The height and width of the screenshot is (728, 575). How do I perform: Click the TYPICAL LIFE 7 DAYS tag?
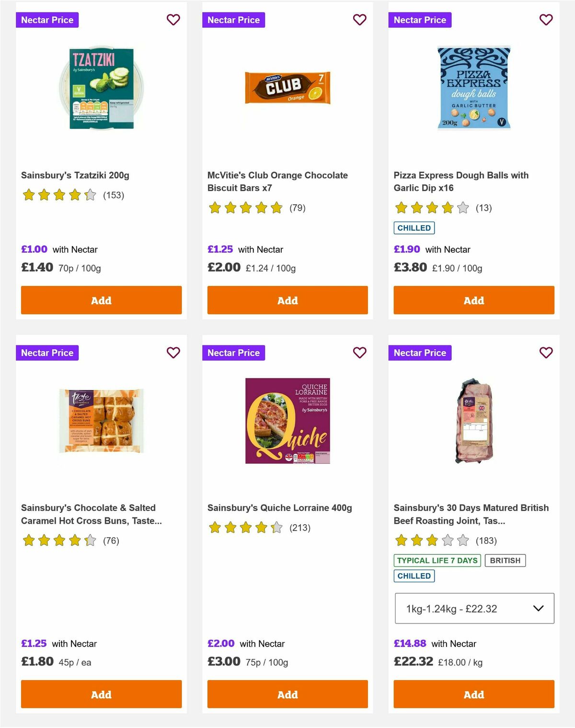437,560
